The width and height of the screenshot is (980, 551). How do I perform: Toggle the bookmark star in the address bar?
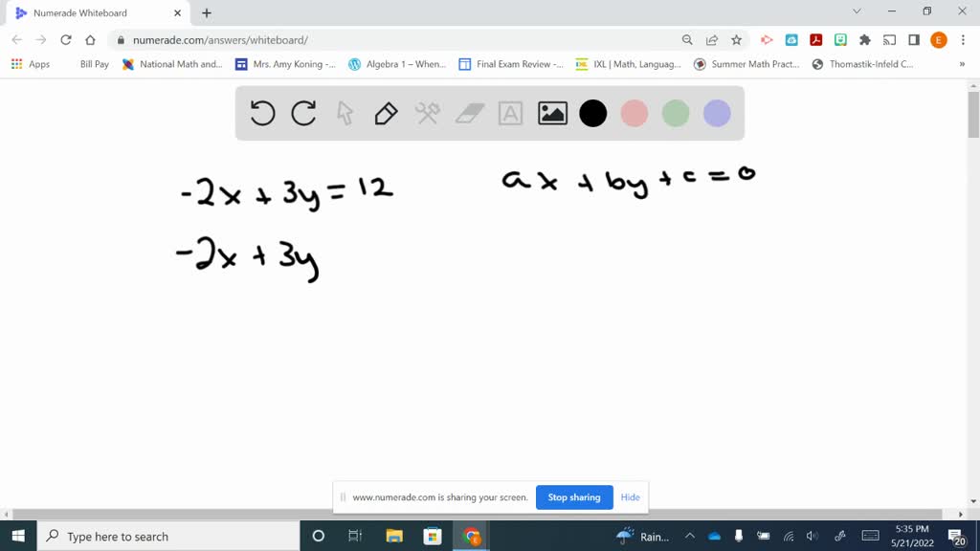(738, 42)
